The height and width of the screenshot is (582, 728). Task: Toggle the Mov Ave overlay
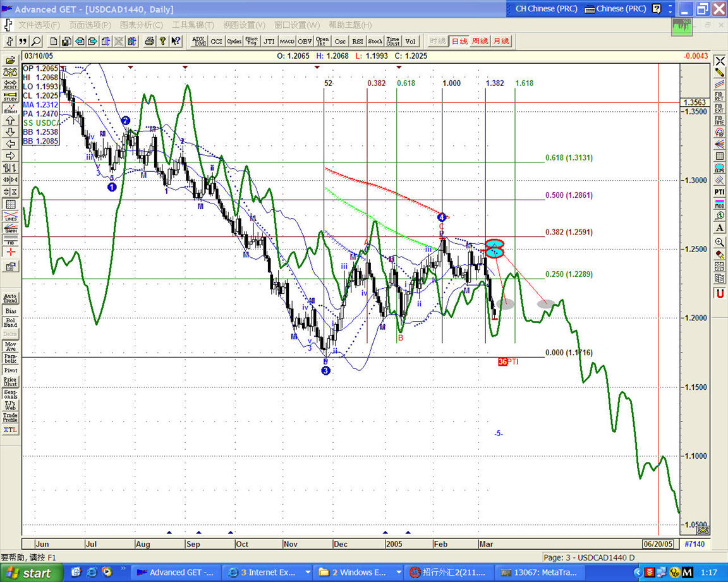[11, 346]
